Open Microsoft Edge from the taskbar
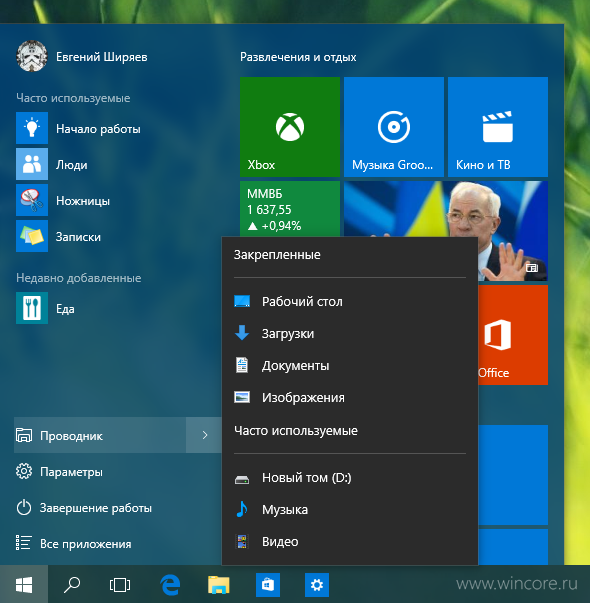 (170, 585)
